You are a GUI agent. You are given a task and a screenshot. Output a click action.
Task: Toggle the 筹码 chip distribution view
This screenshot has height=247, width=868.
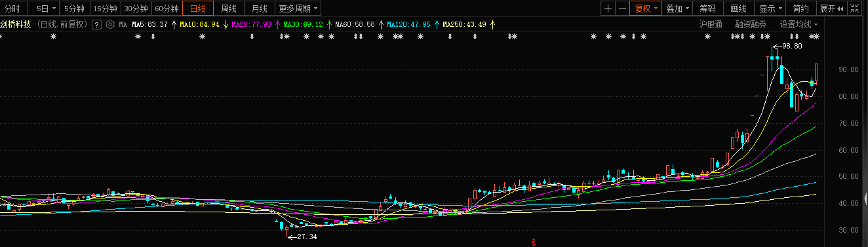coord(707,9)
